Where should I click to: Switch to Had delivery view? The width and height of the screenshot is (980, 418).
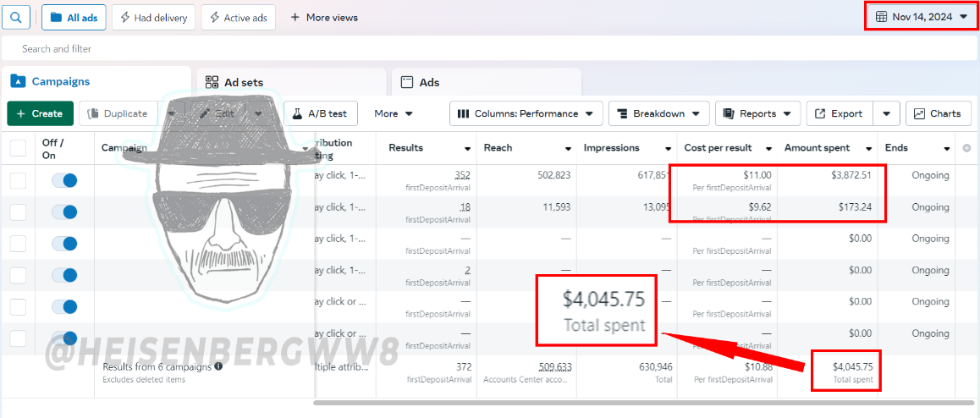[154, 18]
